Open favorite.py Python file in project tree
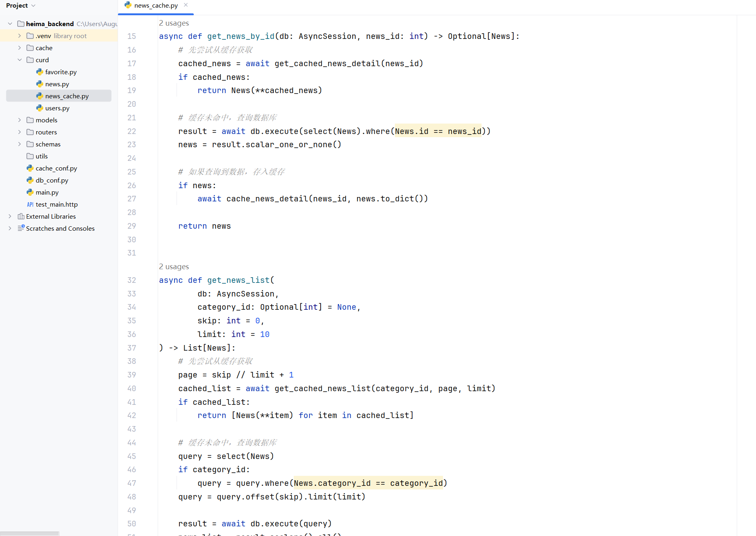This screenshot has width=756, height=536. (61, 72)
